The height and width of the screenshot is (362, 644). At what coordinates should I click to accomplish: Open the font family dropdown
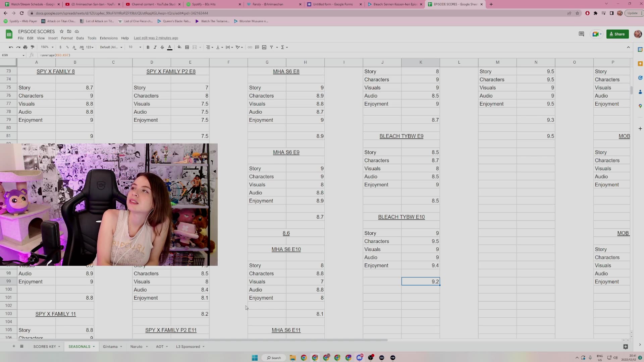111,47
